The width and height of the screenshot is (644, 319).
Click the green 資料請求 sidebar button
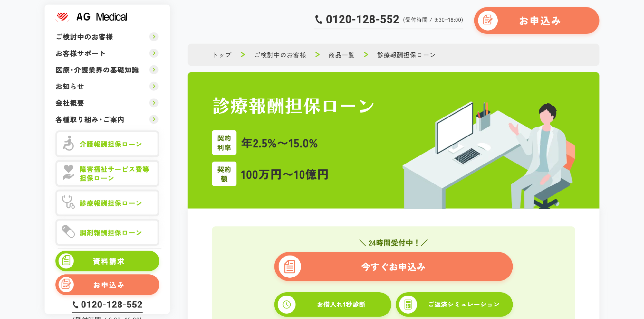[x=107, y=261]
